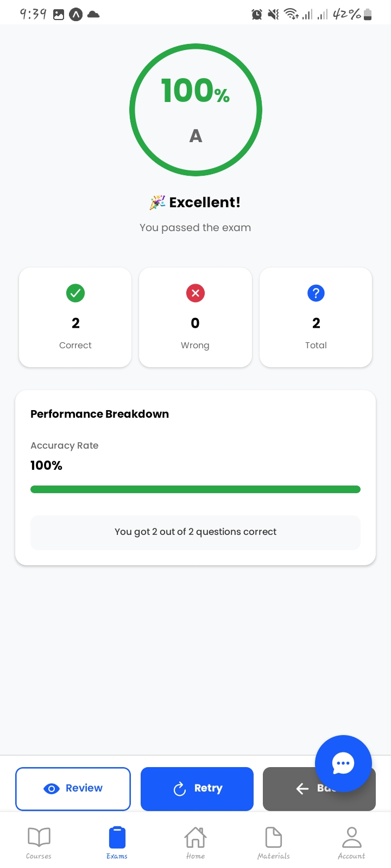The width and height of the screenshot is (391, 868).
Task: Tap the red X icon on the Wrong card
Action: 195,293
